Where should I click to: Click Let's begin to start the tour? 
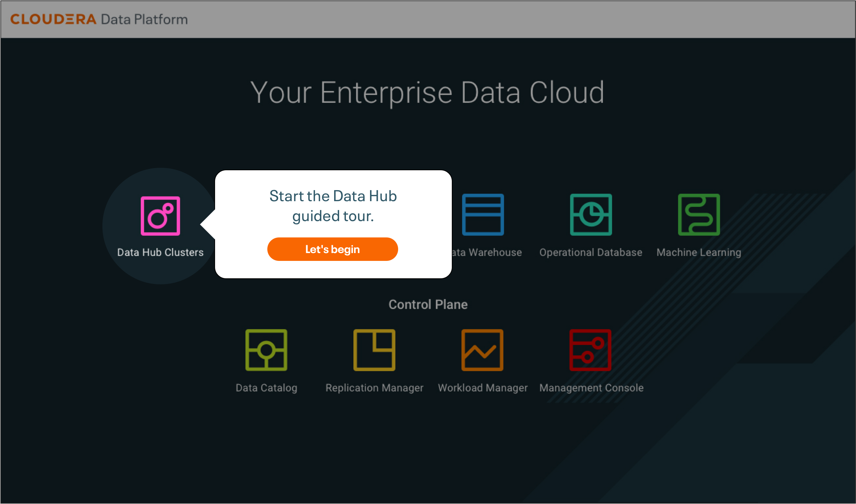[x=332, y=249]
